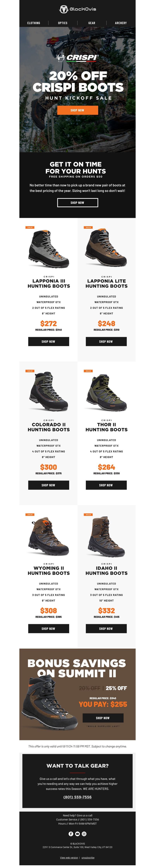155x868 pixels.
Task: Click the Wyoming II boot image
Action: (x=48, y=536)
